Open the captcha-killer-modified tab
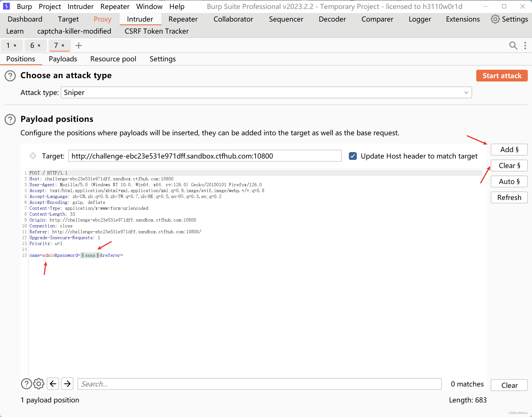The height and width of the screenshot is (417, 532). tap(74, 31)
